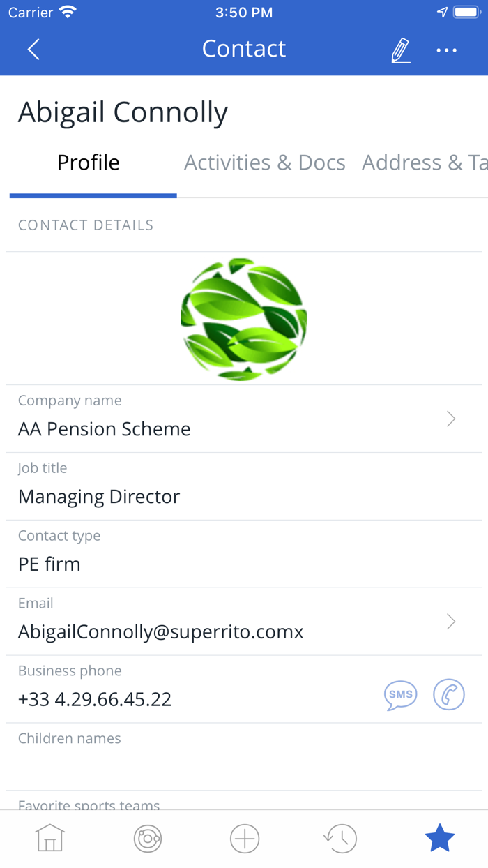Tap the back arrow in header
488x868 pixels.
[33, 49]
